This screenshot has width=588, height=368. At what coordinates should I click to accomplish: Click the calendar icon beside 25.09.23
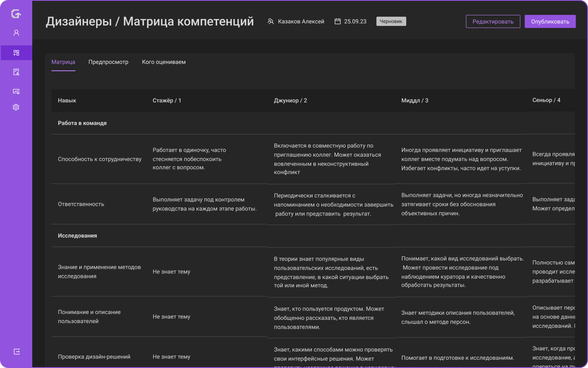click(x=337, y=22)
